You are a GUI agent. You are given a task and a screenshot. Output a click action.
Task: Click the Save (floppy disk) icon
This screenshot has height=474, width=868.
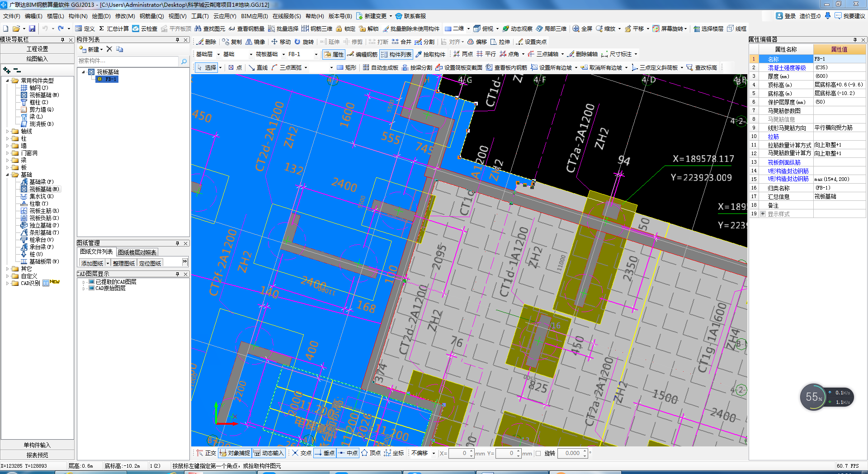coord(32,28)
